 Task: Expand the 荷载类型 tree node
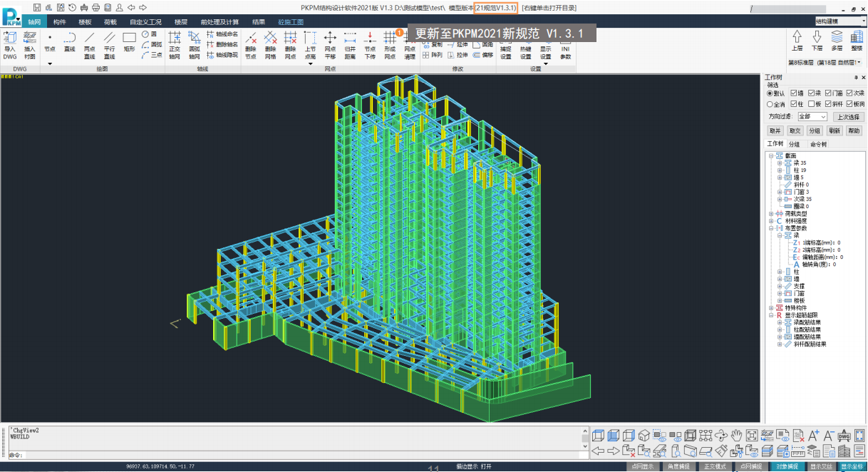coord(770,214)
